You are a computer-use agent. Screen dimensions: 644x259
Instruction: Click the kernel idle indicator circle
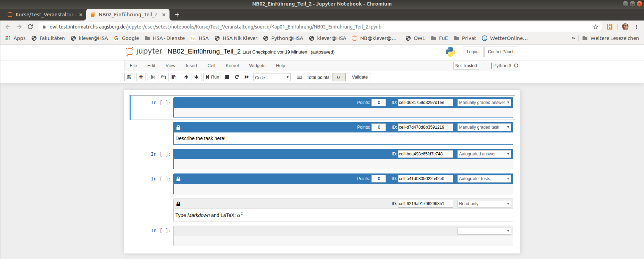[x=516, y=66]
